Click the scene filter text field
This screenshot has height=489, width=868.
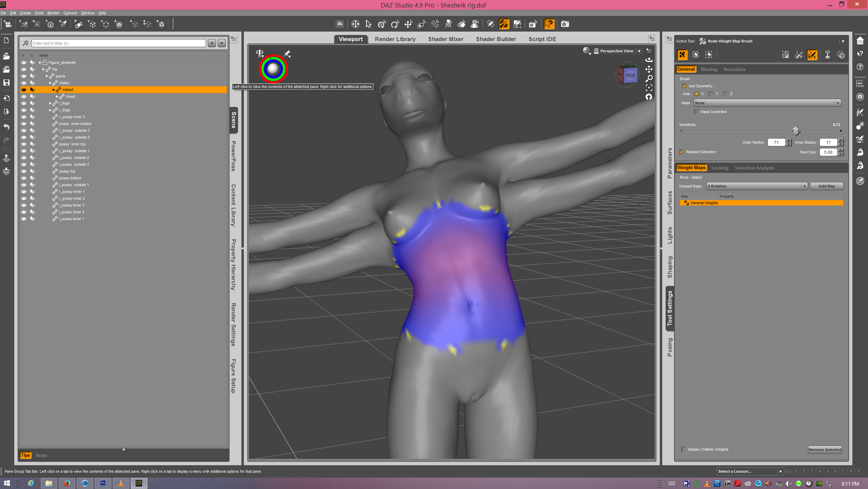tap(119, 43)
